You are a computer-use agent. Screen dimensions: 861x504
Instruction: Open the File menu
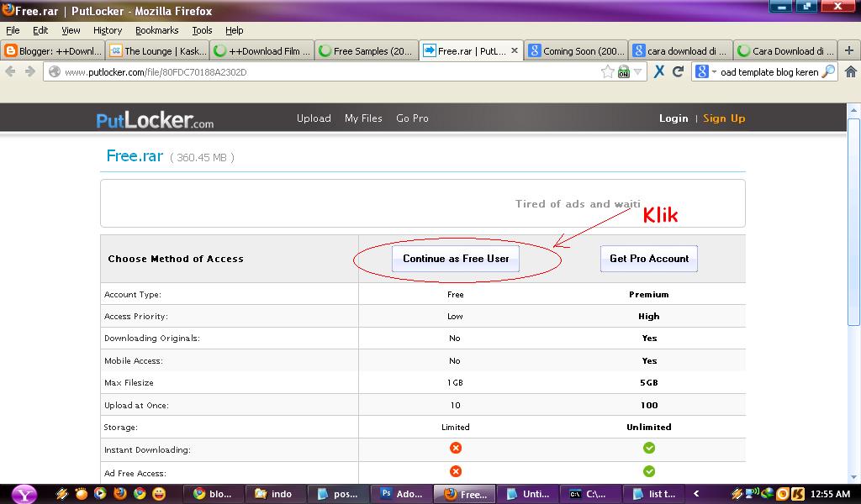[x=13, y=30]
